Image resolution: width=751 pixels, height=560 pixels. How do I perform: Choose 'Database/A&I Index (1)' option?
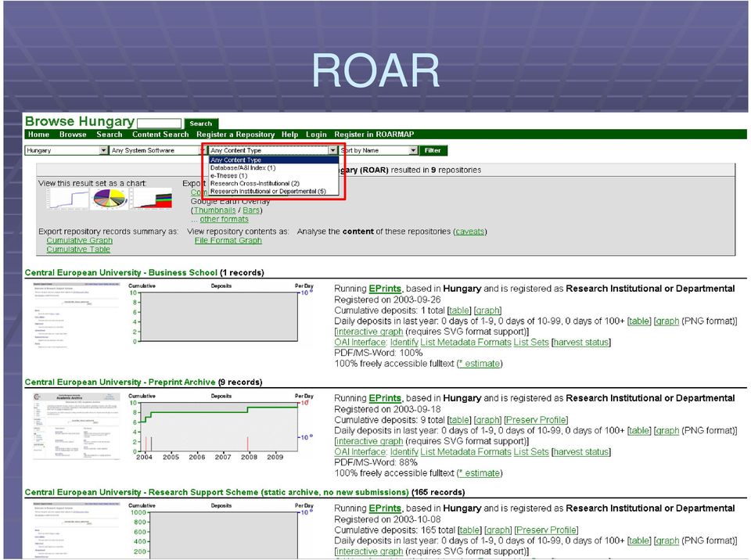(x=274, y=168)
